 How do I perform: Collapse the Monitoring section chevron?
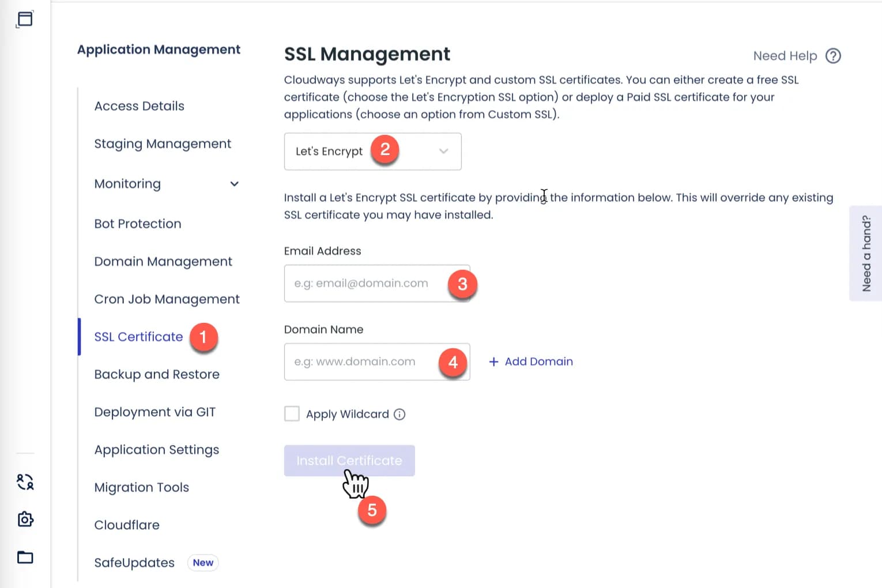pos(234,183)
